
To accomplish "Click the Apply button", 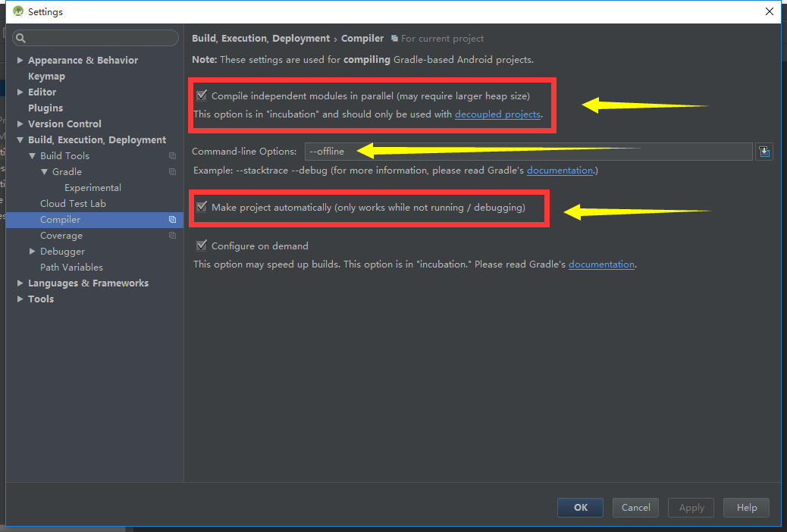I will pos(691,508).
